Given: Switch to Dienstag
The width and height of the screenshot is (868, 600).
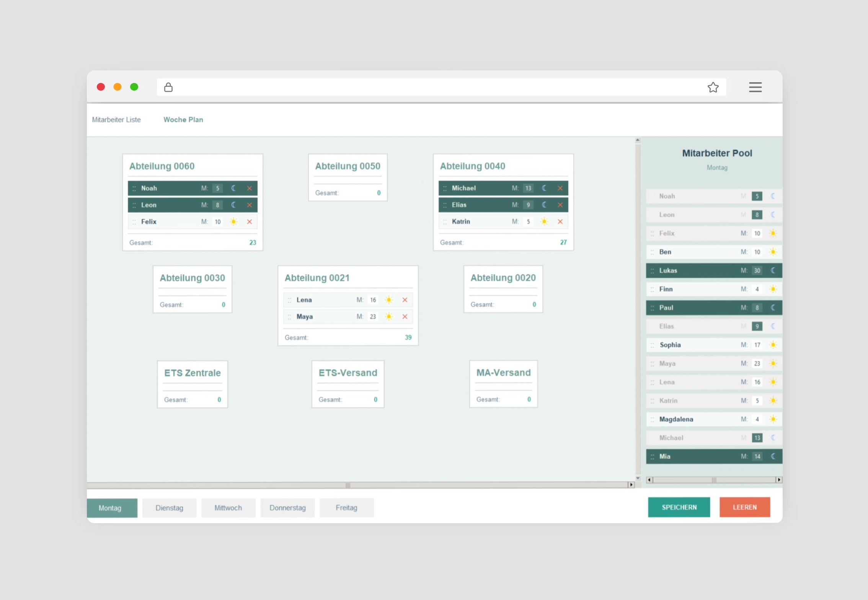Looking at the screenshot, I should (169, 508).
